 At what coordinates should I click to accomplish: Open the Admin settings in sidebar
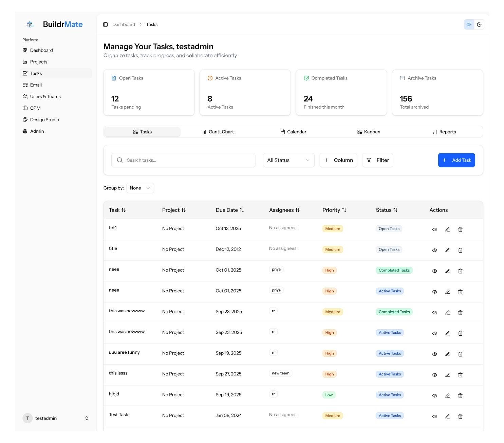(37, 131)
